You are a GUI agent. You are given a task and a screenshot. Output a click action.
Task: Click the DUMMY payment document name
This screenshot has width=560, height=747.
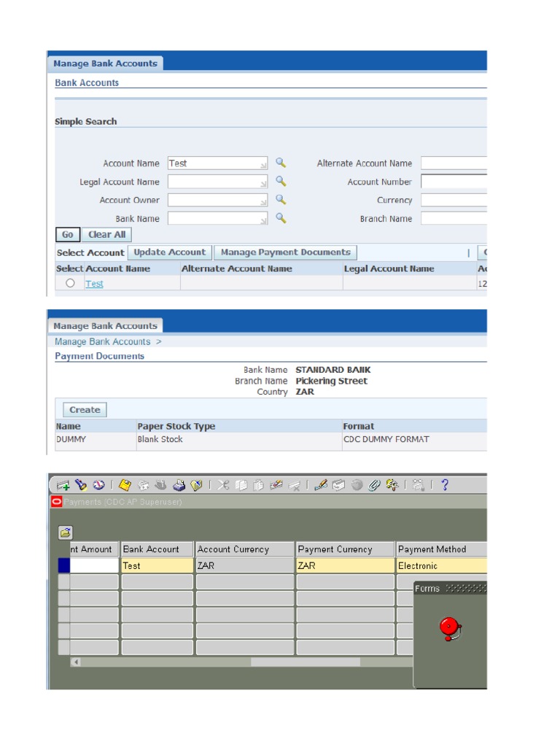tap(71, 439)
